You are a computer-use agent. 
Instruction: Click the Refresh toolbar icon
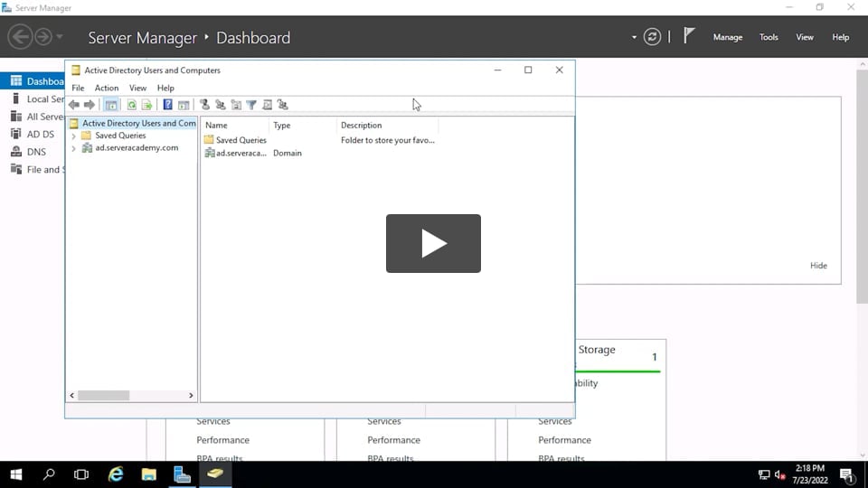132,105
